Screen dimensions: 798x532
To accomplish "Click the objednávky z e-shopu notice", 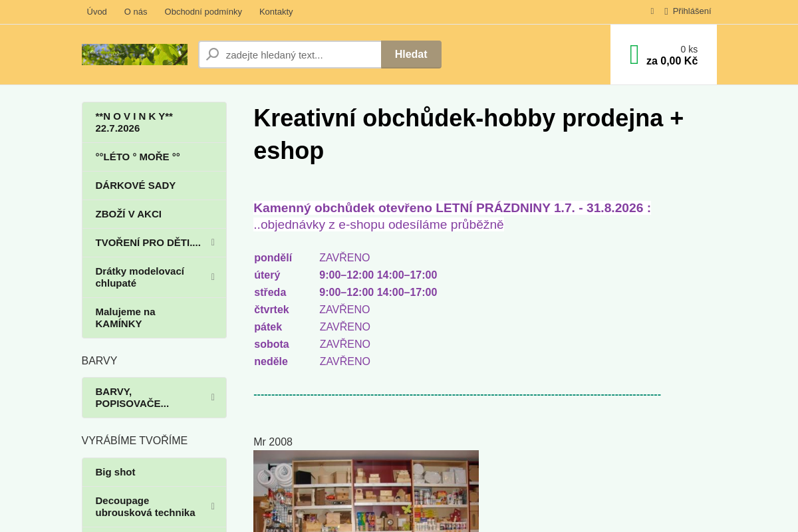I will [x=378, y=225].
